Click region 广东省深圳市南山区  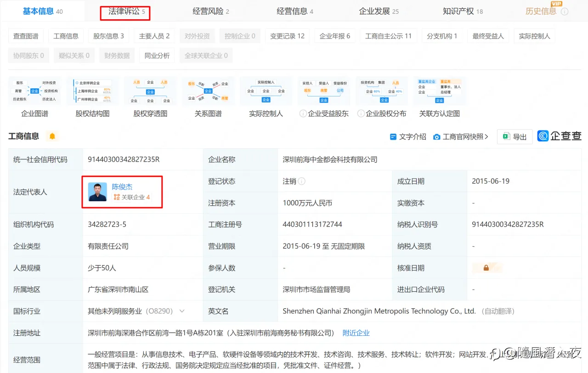pos(118,289)
